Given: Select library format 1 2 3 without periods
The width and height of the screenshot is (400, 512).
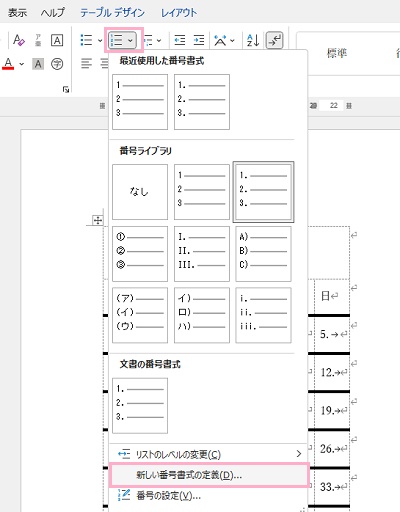Looking at the screenshot, I should 202,192.
